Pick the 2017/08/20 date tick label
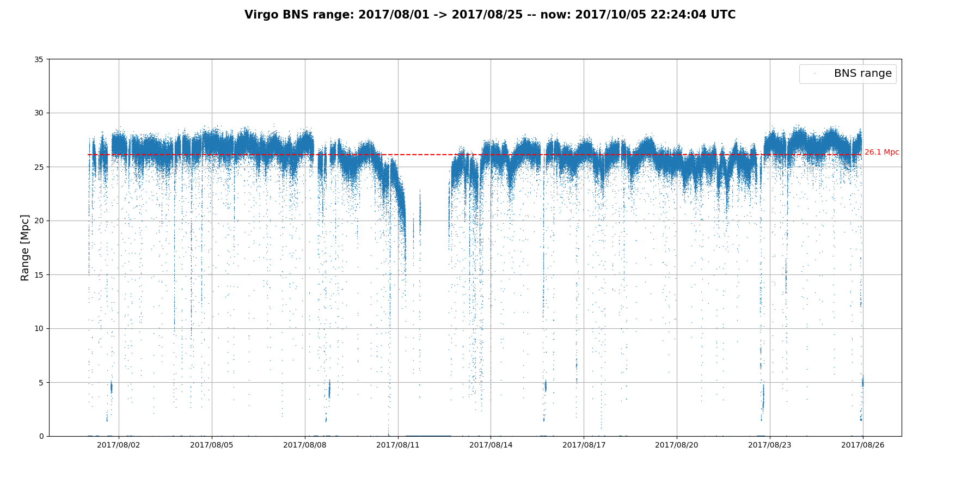 (x=677, y=445)
